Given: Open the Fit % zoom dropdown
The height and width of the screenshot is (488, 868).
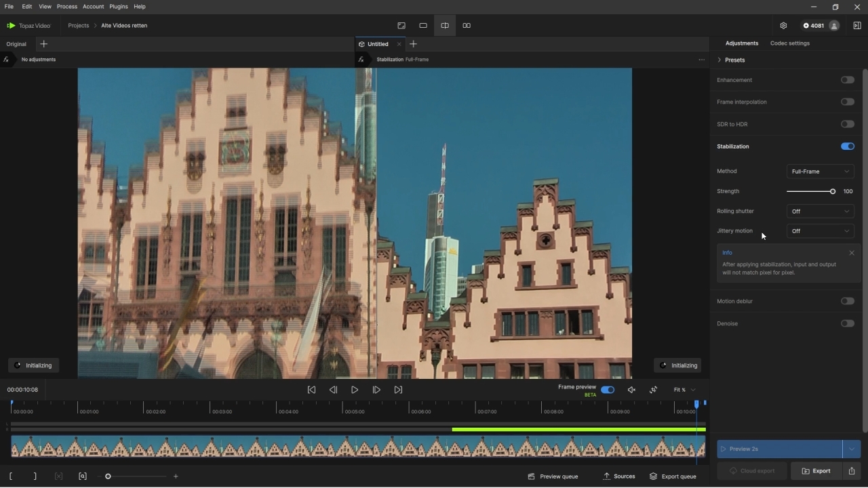Looking at the screenshot, I should tap(684, 390).
